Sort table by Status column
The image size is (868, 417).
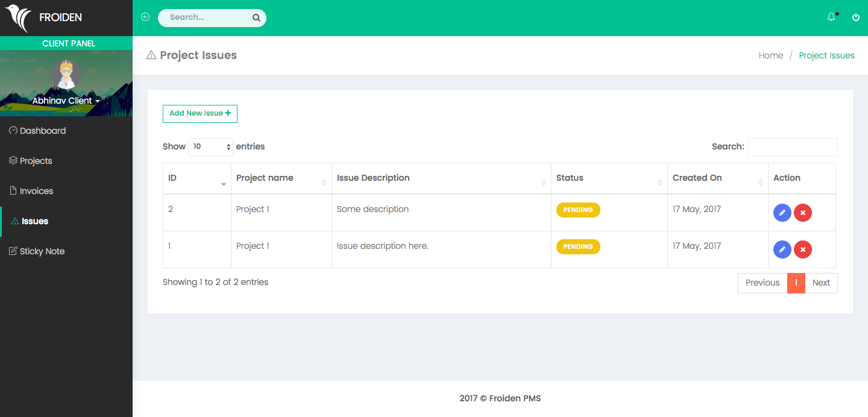[609, 178]
